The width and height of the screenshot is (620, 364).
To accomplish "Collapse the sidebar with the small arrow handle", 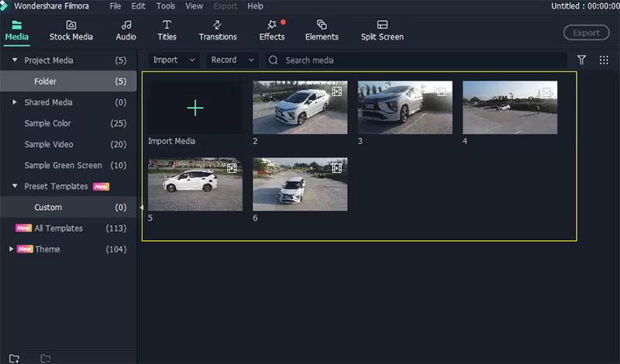I will point(141,207).
